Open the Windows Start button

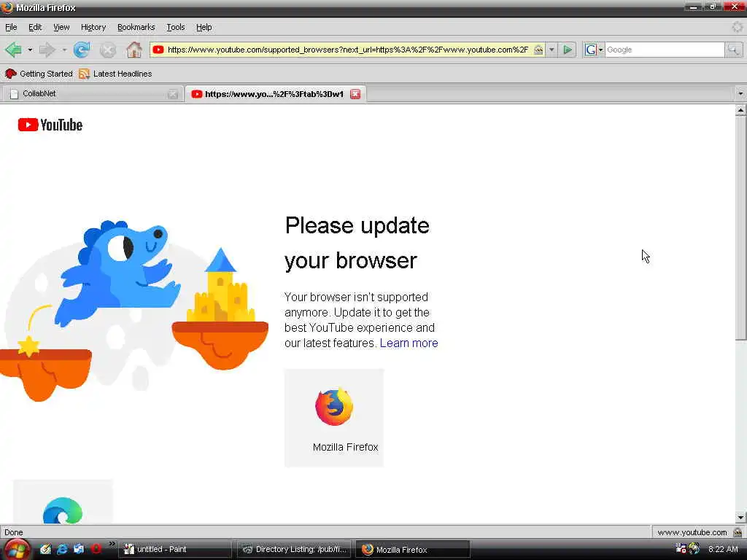[x=16, y=550]
